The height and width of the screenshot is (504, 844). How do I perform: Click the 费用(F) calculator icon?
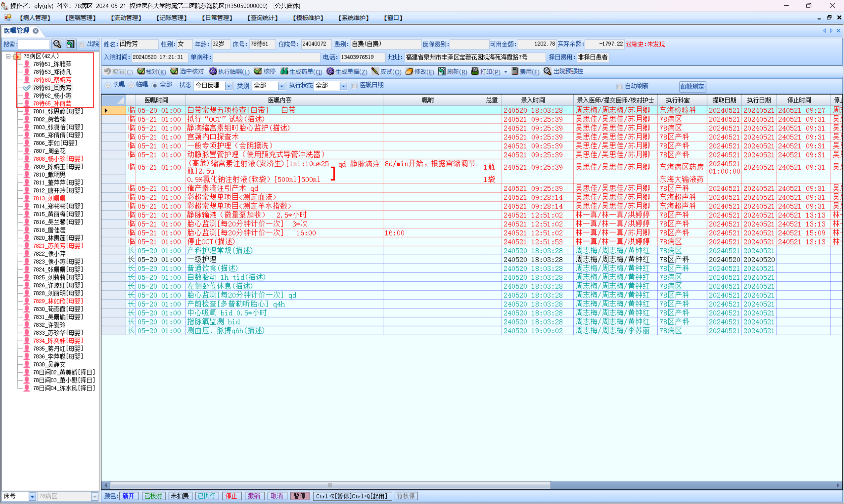515,71
